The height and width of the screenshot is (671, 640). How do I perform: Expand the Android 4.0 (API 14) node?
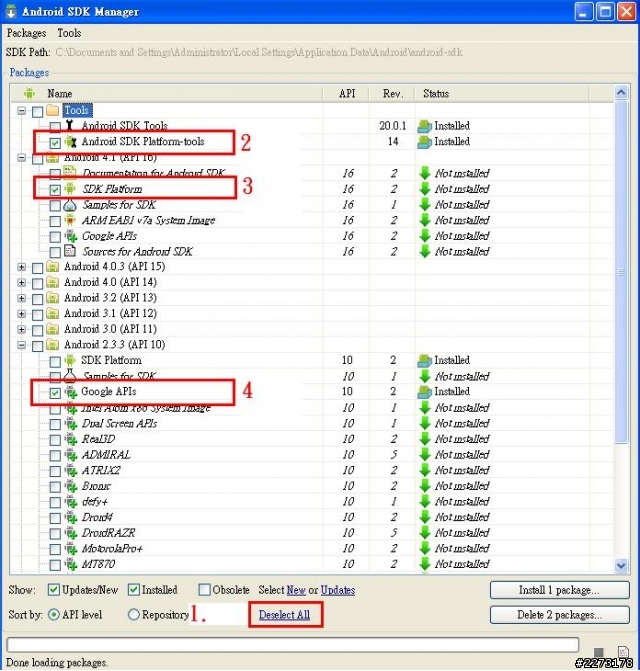pyautogui.click(x=21, y=282)
